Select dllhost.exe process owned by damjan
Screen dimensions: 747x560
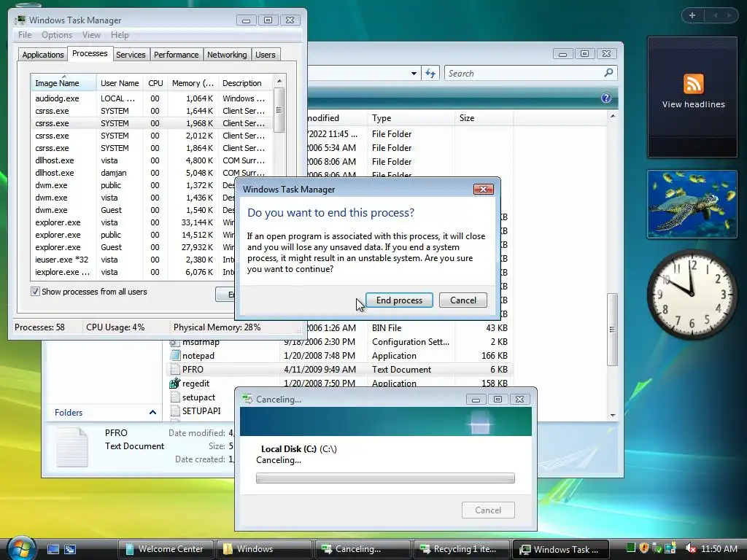pyautogui.click(x=152, y=173)
